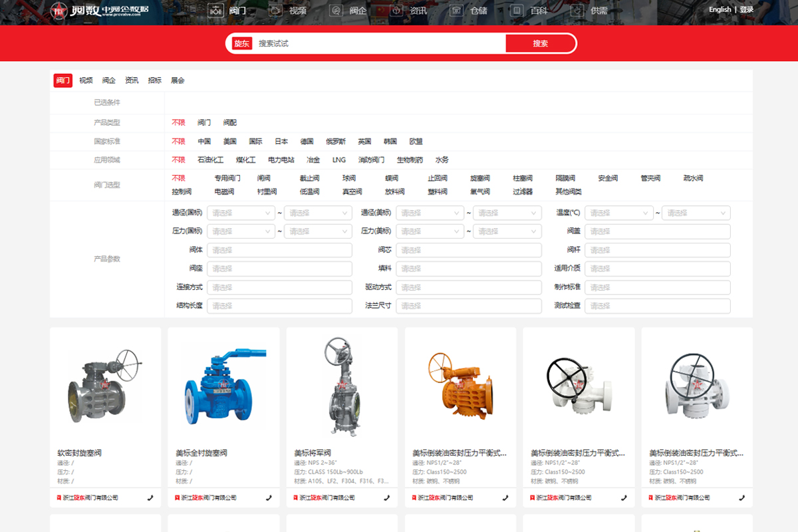The width and height of the screenshot is (798, 532).
Task: Open the first 通径(国标) dropdown
Action: click(x=241, y=213)
